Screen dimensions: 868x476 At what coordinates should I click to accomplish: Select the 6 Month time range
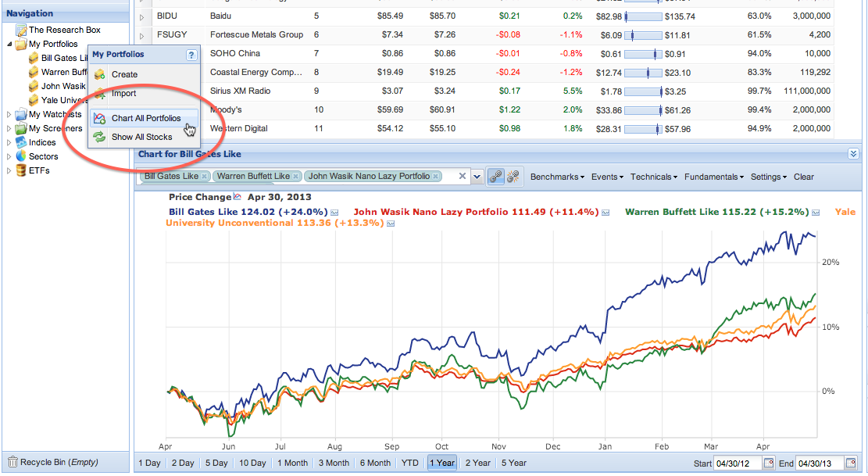point(375,463)
